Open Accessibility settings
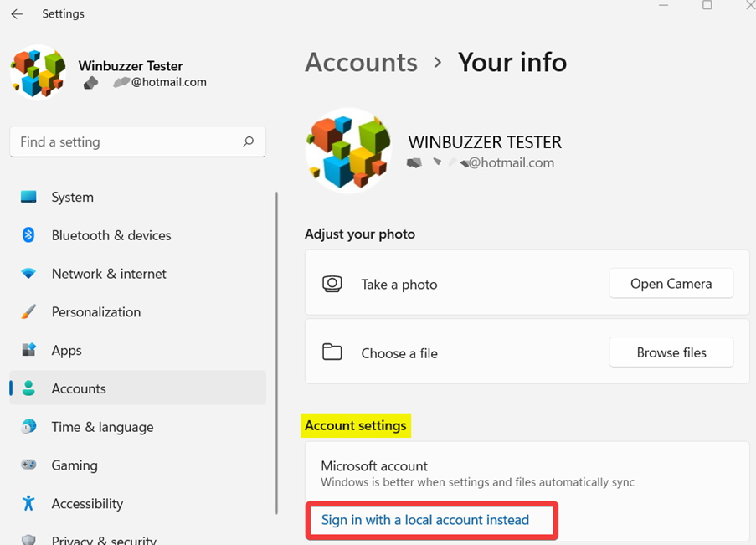Viewport: 756px width, 545px height. click(x=137, y=503)
